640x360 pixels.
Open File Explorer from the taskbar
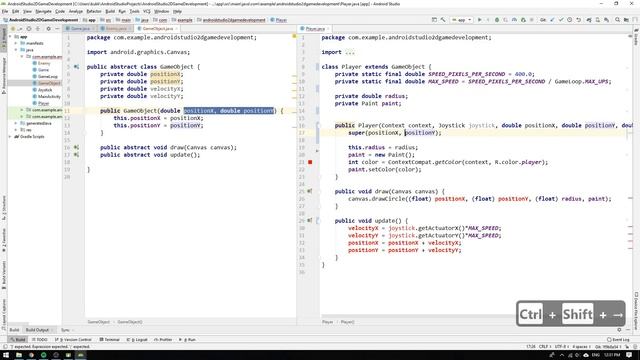(19, 355)
